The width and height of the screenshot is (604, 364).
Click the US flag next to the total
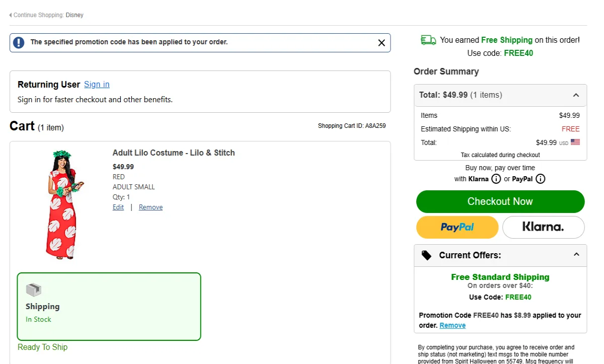tap(575, 142)
